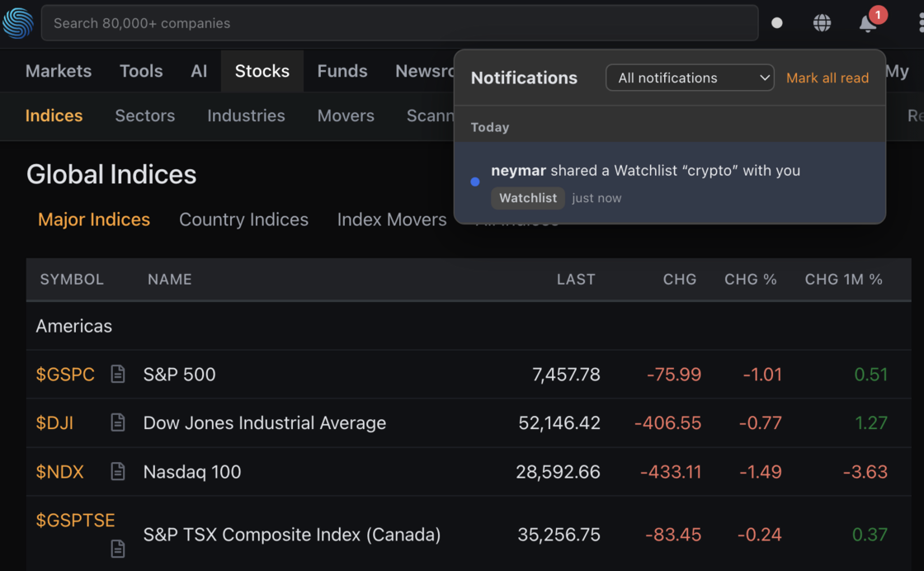Image resolution: width=924 pixels, height=571 pixels.
Task: Click the 52,146.42 last value
Action: (559, 422)
